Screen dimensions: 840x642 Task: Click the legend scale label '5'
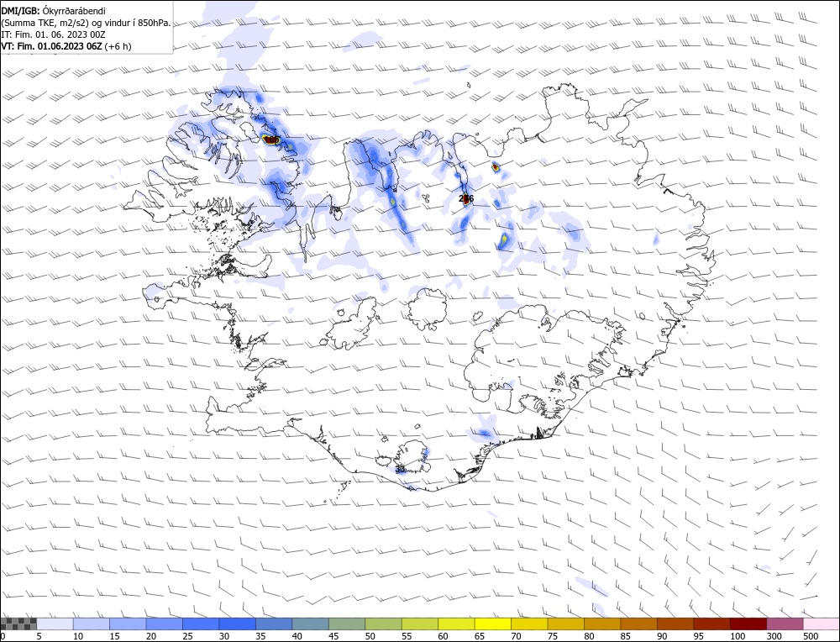click(39, 636)
